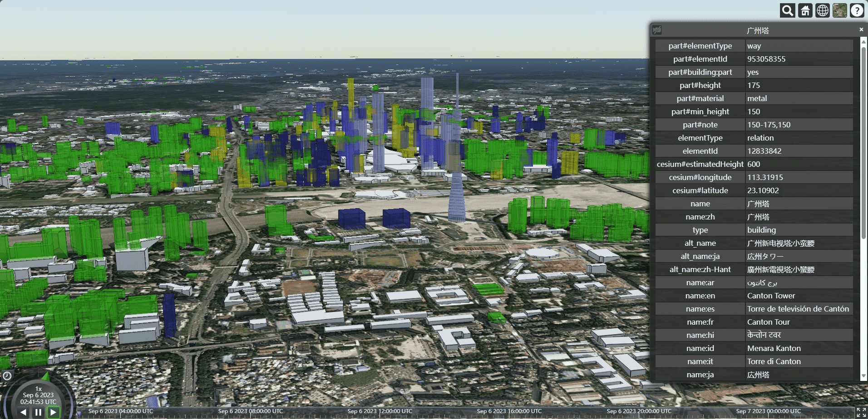Jump timeline to Sep 6 2023 20:00:00 UTC
This screenshot has height=419, width=868.
click(x=639, y=411)
